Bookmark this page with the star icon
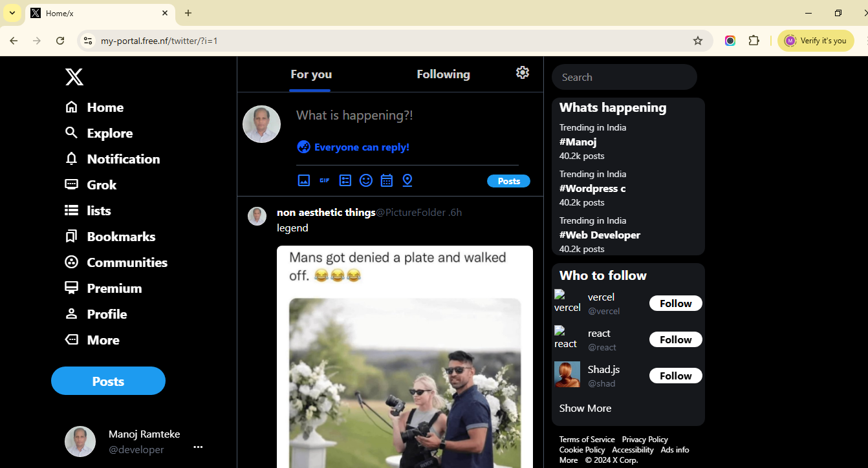 point(698,41)
